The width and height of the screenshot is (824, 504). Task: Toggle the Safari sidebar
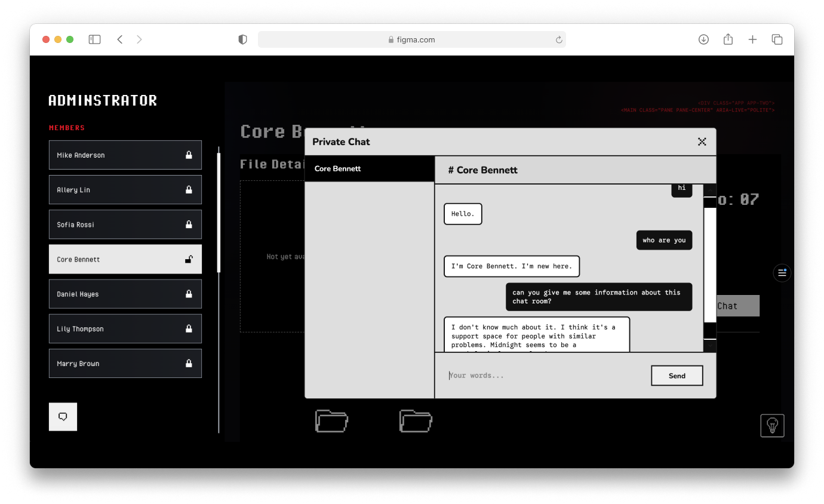click(94, 39)
